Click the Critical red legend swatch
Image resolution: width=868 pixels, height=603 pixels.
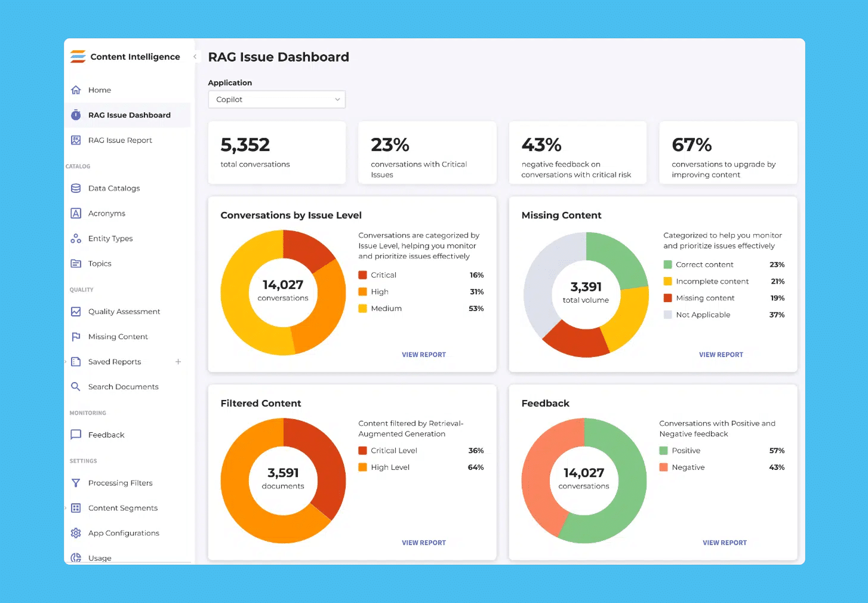click(x=362, y=275)
